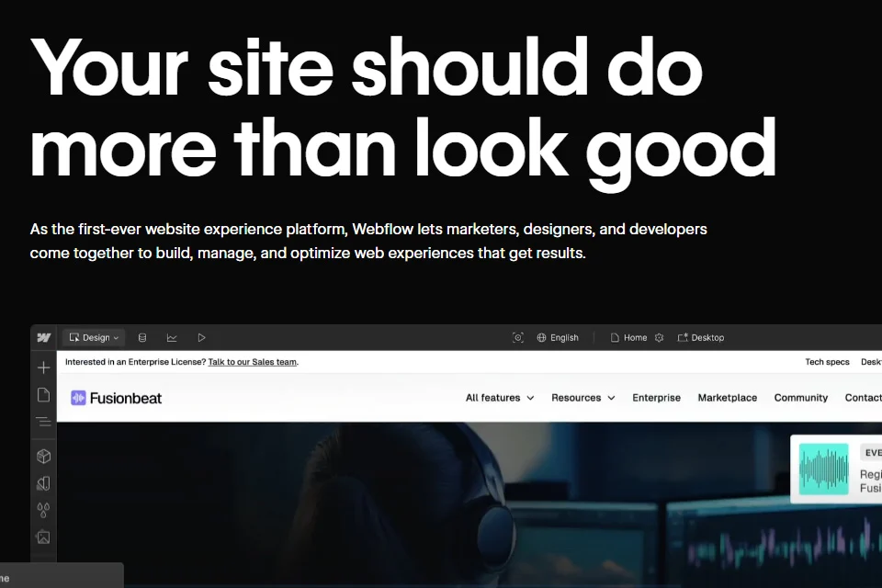Click the Webflow description paragraph
The width and height of the screenshot is (882, 588).
coord(368,241)
